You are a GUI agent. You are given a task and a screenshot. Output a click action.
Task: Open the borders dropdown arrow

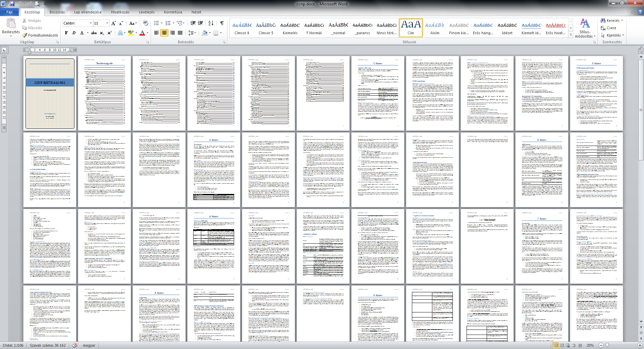[x=221, y=33]
